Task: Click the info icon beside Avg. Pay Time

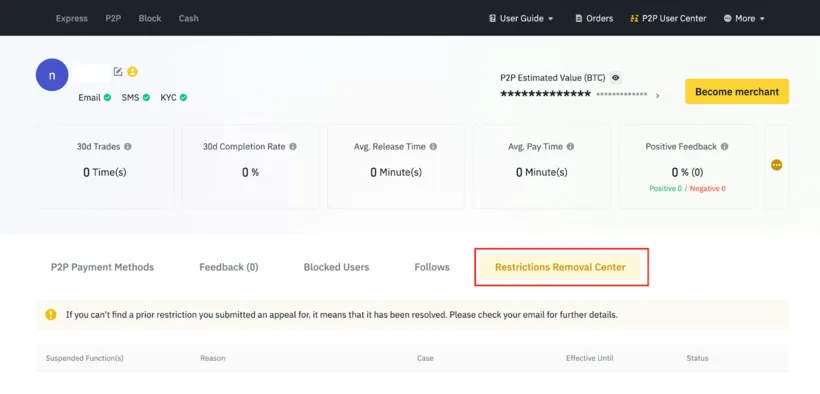Action: point(570,147)
